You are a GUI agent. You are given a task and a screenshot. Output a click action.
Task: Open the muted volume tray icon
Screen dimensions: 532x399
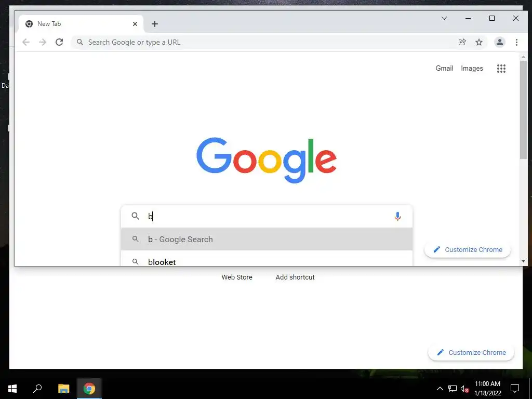click(x=465, y=389)
